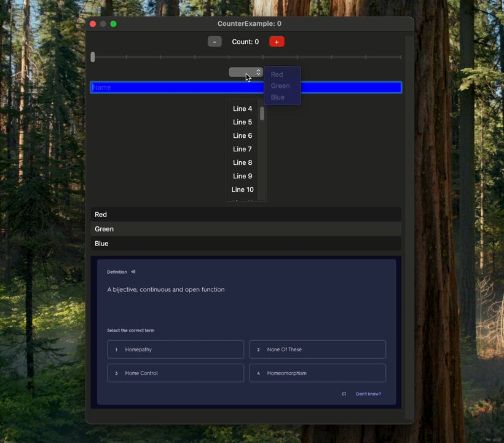Click the Don't know? link
The height and width of the screenshot is (443, 504).
pyautogui.click(x=368, y=394)
